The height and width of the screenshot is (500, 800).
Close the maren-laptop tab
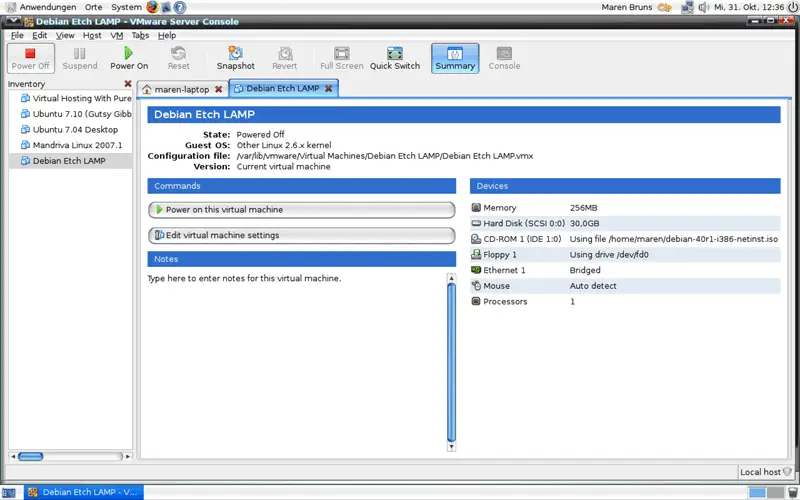coord(218,89)
